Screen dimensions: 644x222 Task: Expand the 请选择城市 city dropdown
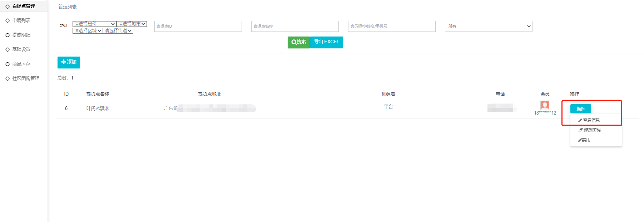point(132,24)
